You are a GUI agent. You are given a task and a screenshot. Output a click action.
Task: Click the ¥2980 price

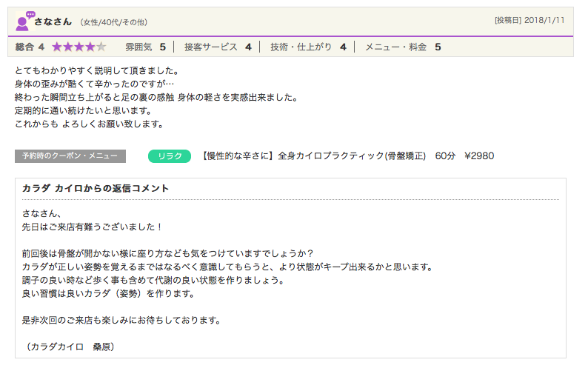(479, 156)
